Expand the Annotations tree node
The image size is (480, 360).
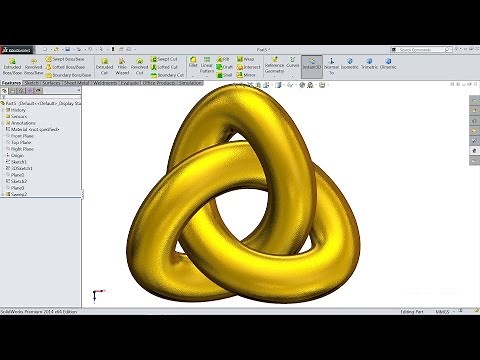pyautogui.click(x=3, y=123)
